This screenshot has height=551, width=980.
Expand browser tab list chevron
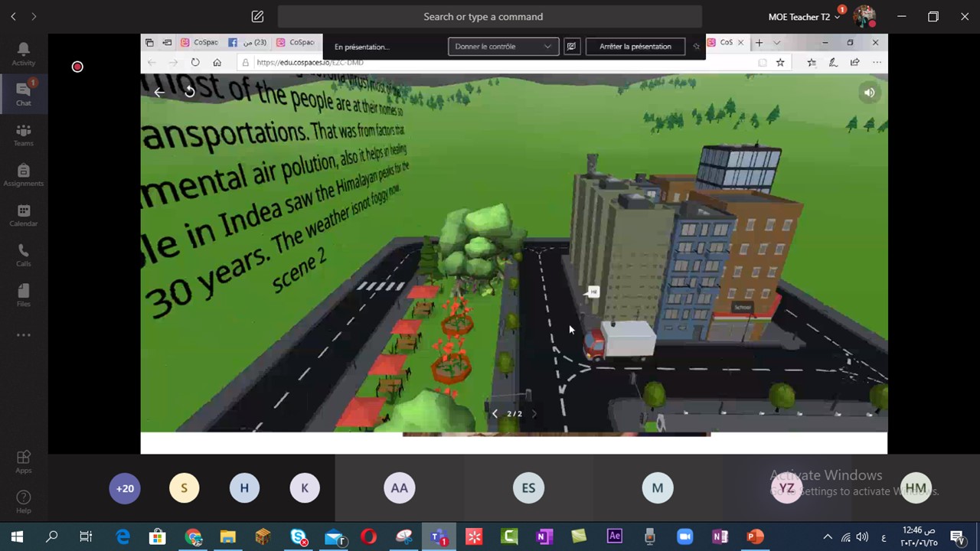(776, 43)
